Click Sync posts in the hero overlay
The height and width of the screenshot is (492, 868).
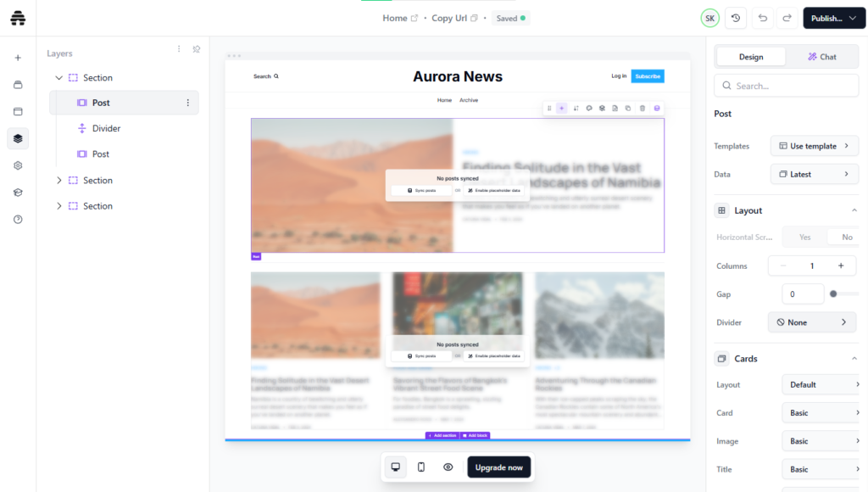coord(421,190)
